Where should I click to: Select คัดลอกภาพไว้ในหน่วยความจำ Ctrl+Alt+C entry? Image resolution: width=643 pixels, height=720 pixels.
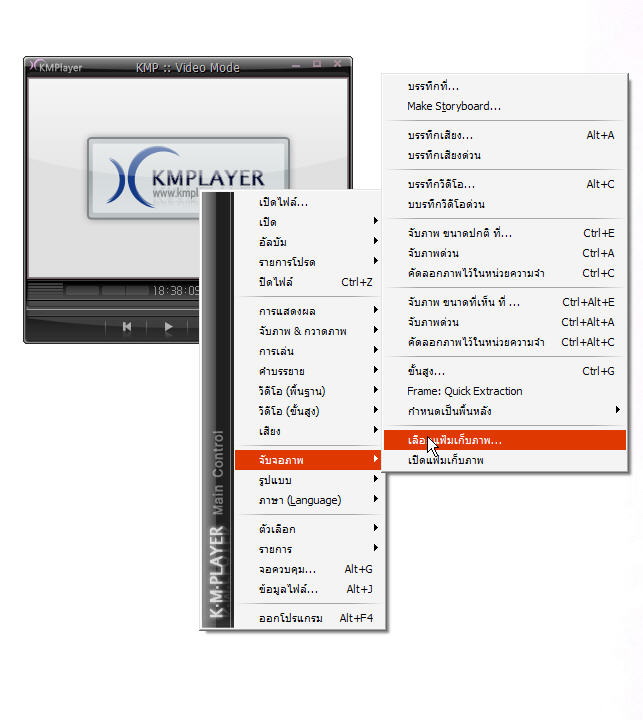pos(504,342)
